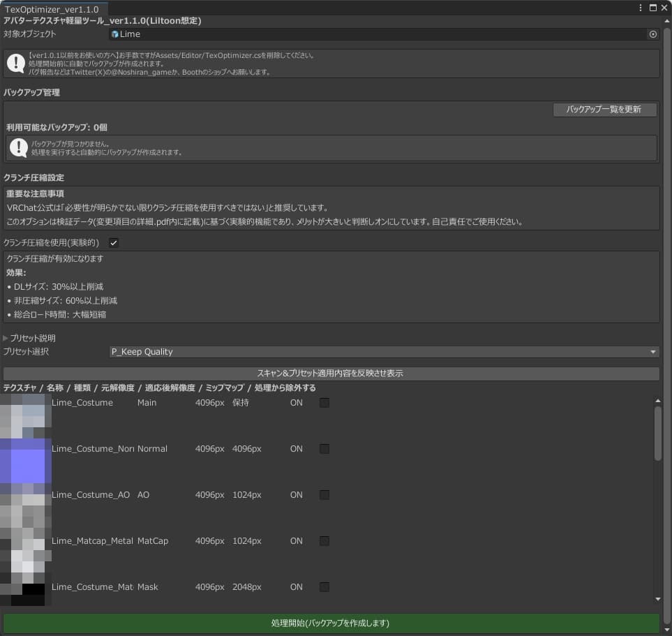Click the texture list scroll down arrow
The image size is (672, 636).
[x=658, y=599]
